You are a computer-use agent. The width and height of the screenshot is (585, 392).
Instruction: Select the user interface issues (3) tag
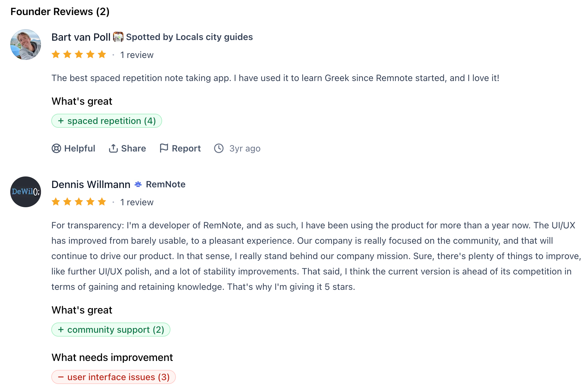(x=114, y=377)
